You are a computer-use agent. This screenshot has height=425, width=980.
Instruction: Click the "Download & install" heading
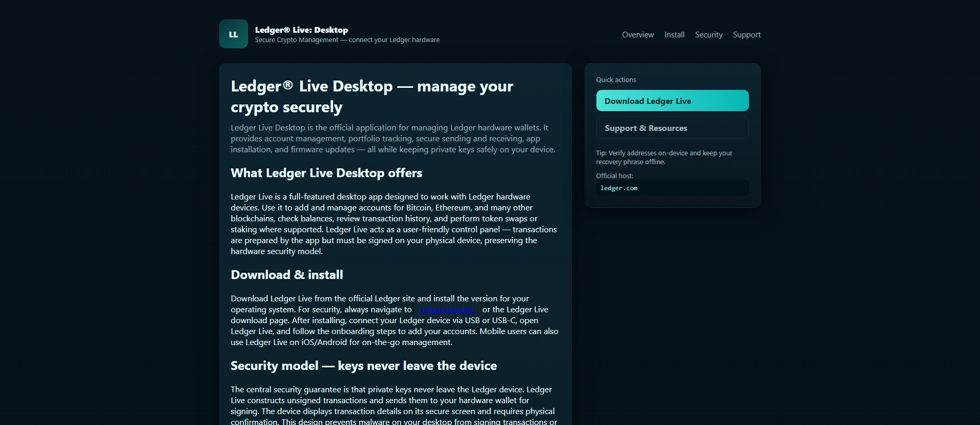[x=287, y=275]
